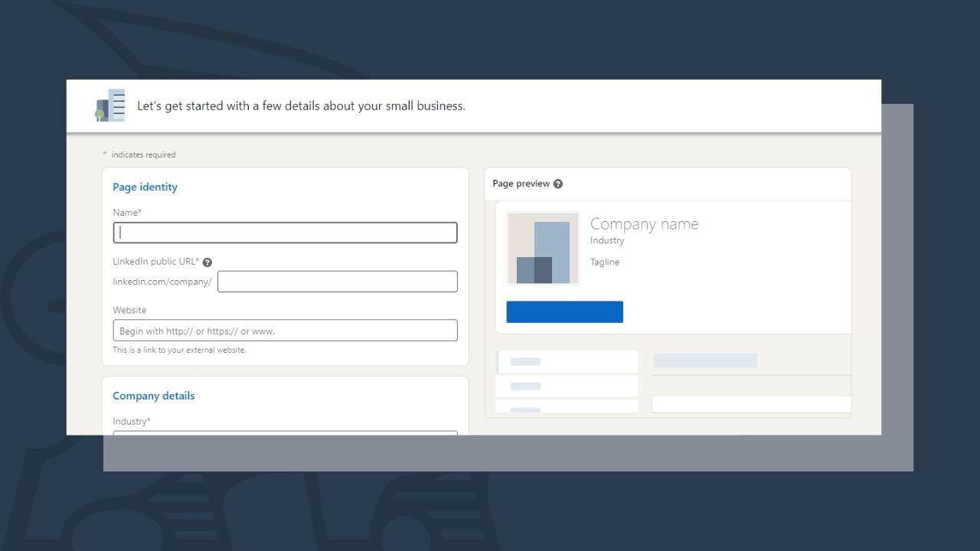Click the 'Company name' preview text
This screenshot has height=551, width=980.
click(x=644, y=224)
